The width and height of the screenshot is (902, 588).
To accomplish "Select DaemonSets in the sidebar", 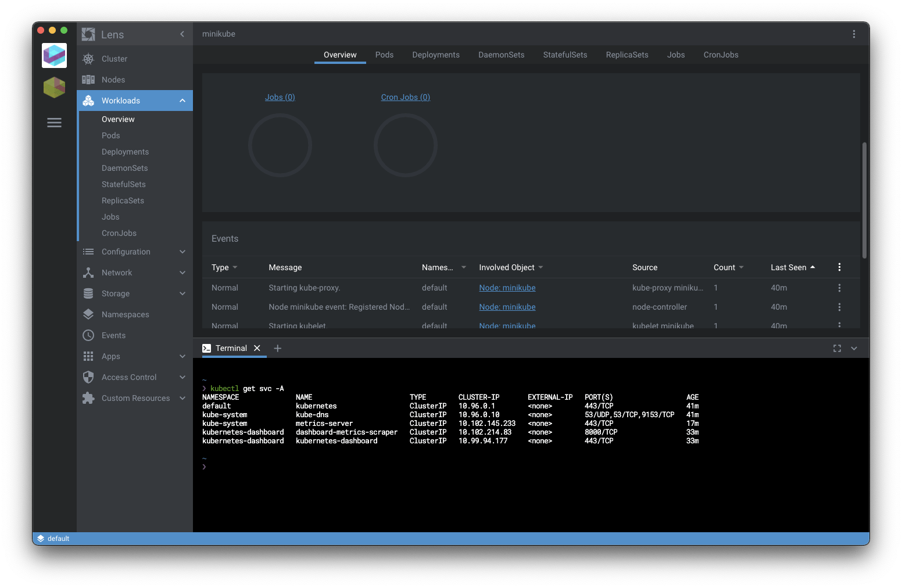I will [x=125, y=168].
